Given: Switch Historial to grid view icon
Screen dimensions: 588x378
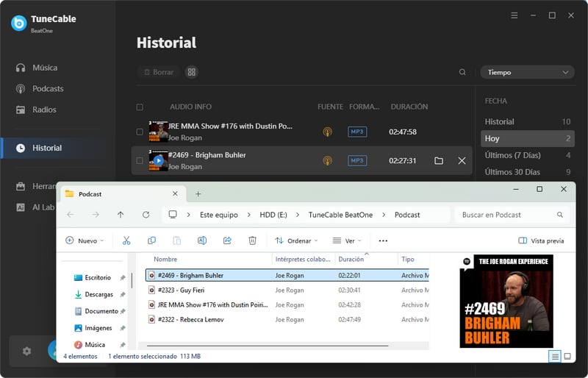Looking at the screenshot, I should pos(192,72).
